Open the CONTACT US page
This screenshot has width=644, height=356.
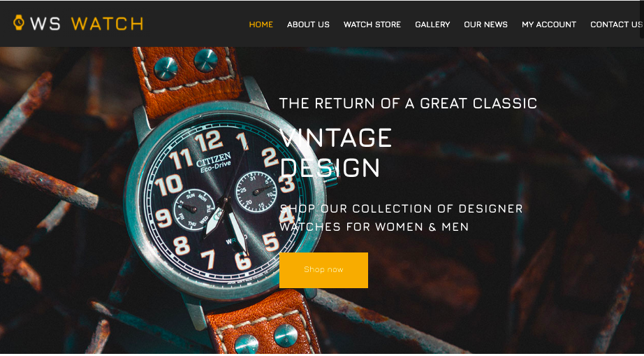click(x=616, y=24)
